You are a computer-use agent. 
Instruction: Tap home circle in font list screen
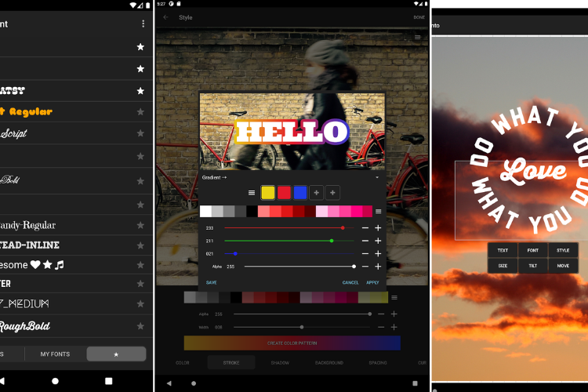(x=55, y=381)
